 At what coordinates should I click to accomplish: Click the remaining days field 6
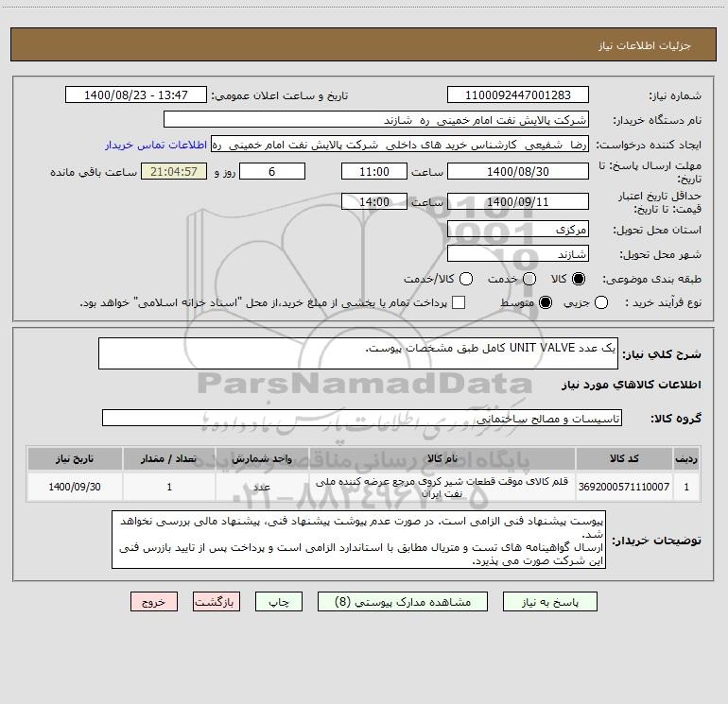272,171
